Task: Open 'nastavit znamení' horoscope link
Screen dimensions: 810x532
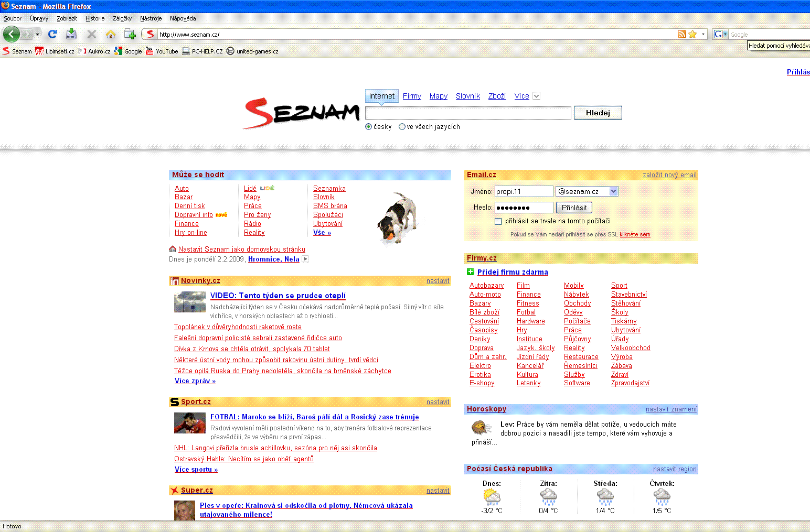Action: pyautogui.click(x=671, y=409)
